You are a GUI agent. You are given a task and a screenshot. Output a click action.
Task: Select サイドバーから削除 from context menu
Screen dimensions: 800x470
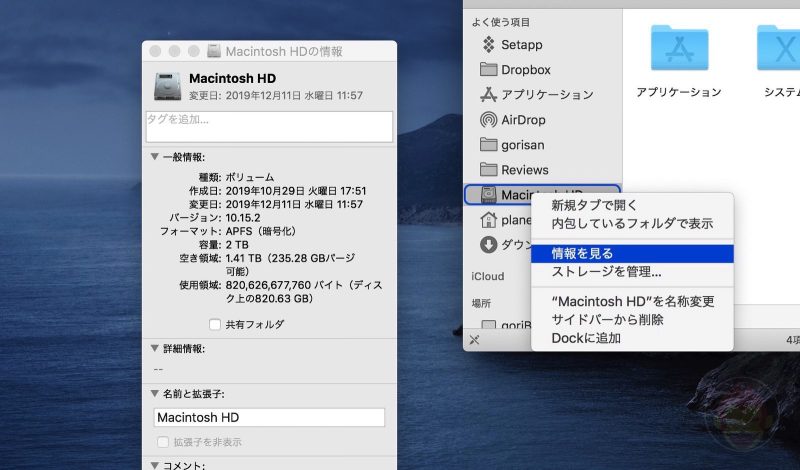pyautogui.click(x=632, y=319)
